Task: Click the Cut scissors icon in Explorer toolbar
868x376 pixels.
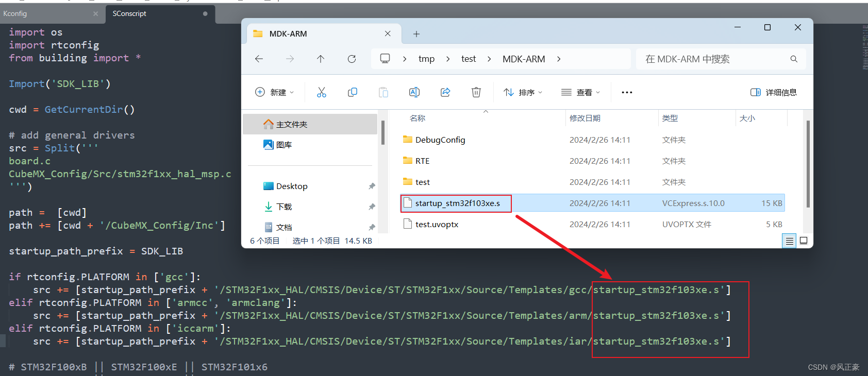Action: 321,92
